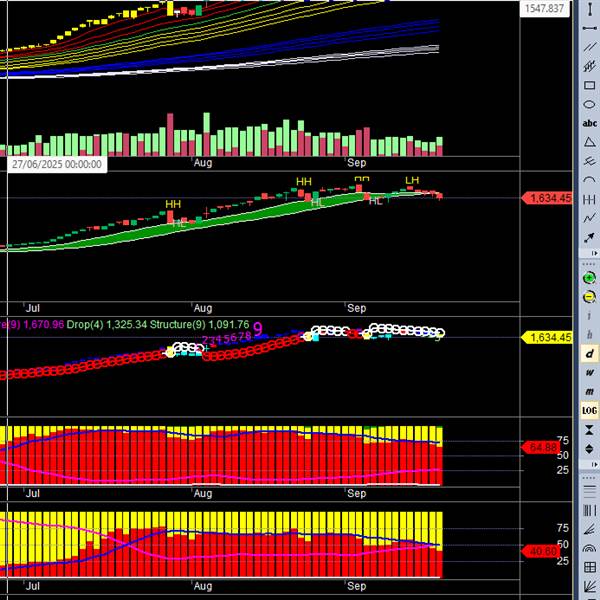Select the speed lines fan tool
The height and width of the screenshot is (600, 600).
click(589, 529)
